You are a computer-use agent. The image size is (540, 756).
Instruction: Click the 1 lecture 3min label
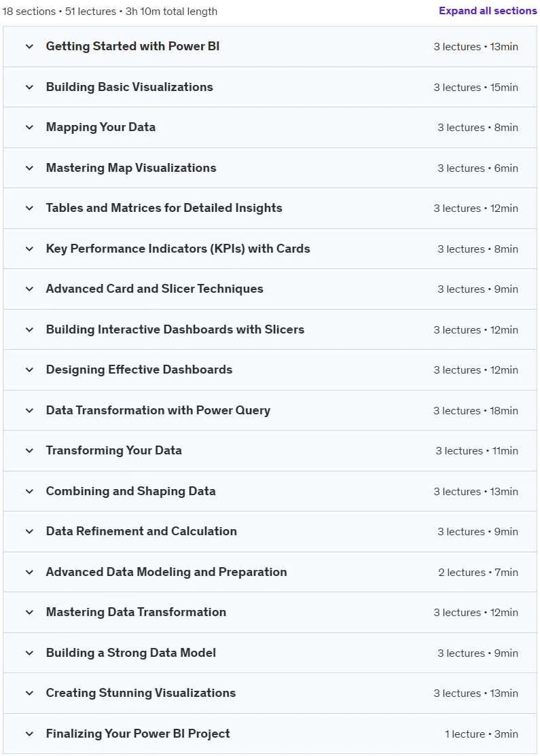click(x=481, y=734)
